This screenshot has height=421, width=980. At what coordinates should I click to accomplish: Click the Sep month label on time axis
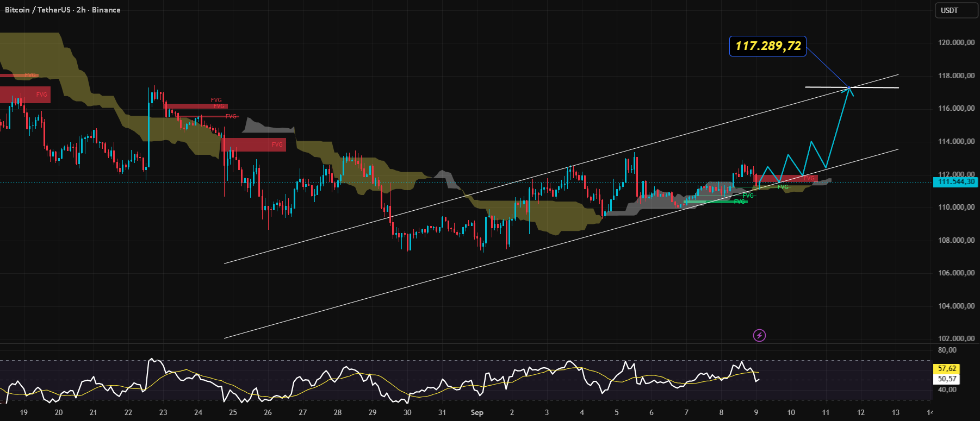pos(477,412)
